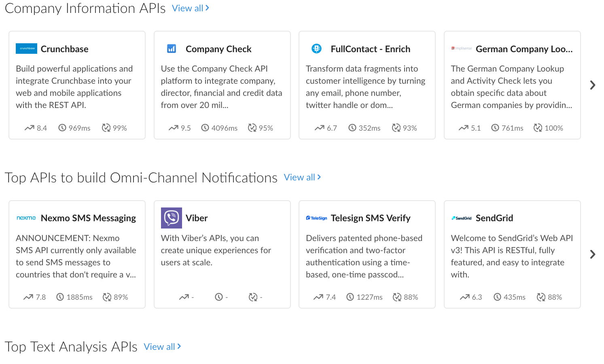Screen dimensions: 604x364
Task: Click Viber 'create unique experiences' description
Action: (216, 250)
